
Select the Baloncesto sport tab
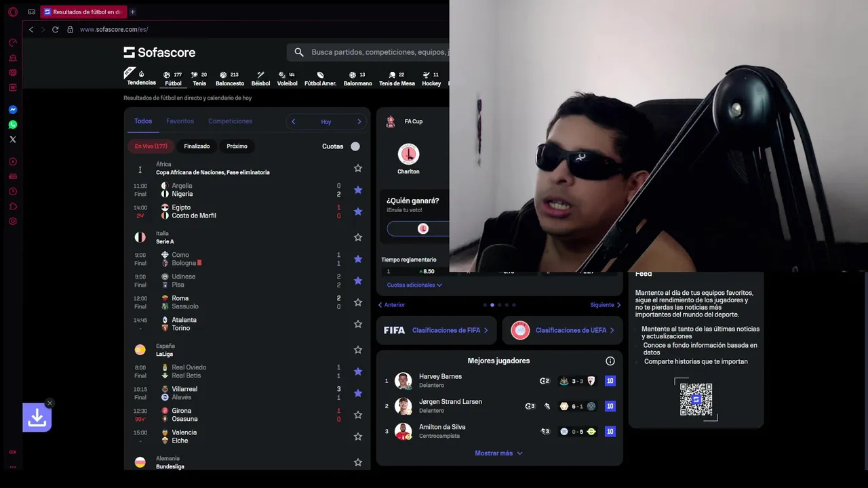pyautogui.click(x=230, y=79)
